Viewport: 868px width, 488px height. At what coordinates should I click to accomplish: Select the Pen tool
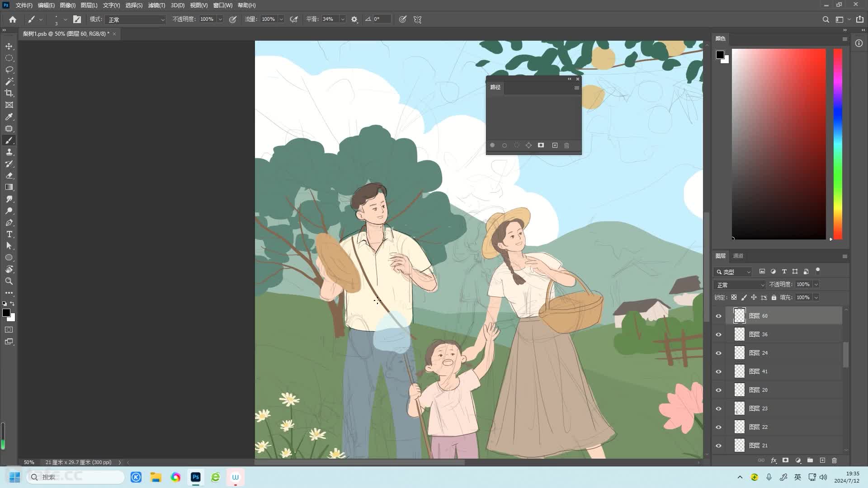pos(9,223)
